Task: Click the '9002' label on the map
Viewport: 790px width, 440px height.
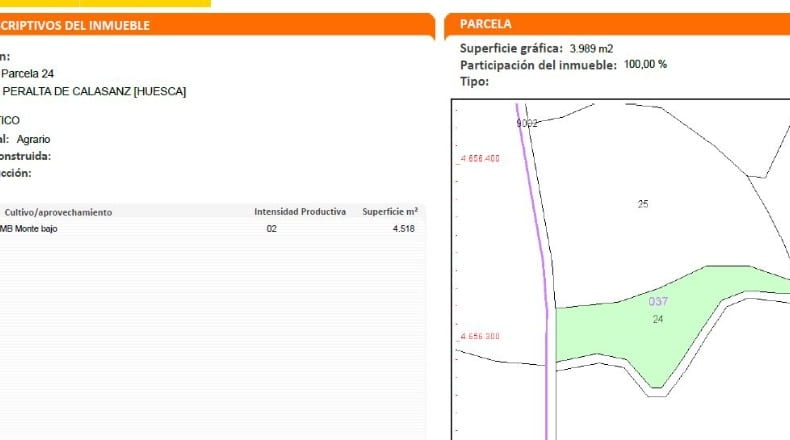Action: click(x=527, y=123)
